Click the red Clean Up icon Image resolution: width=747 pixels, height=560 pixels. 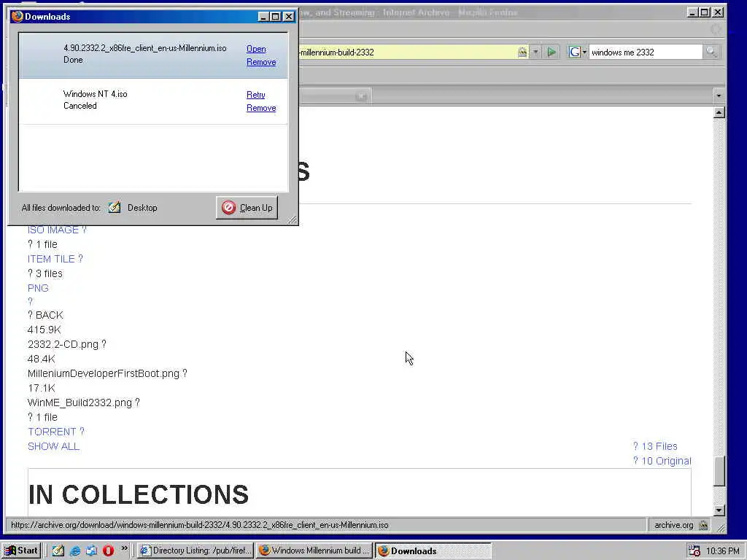pyautogui.click(x=228, y=208)
